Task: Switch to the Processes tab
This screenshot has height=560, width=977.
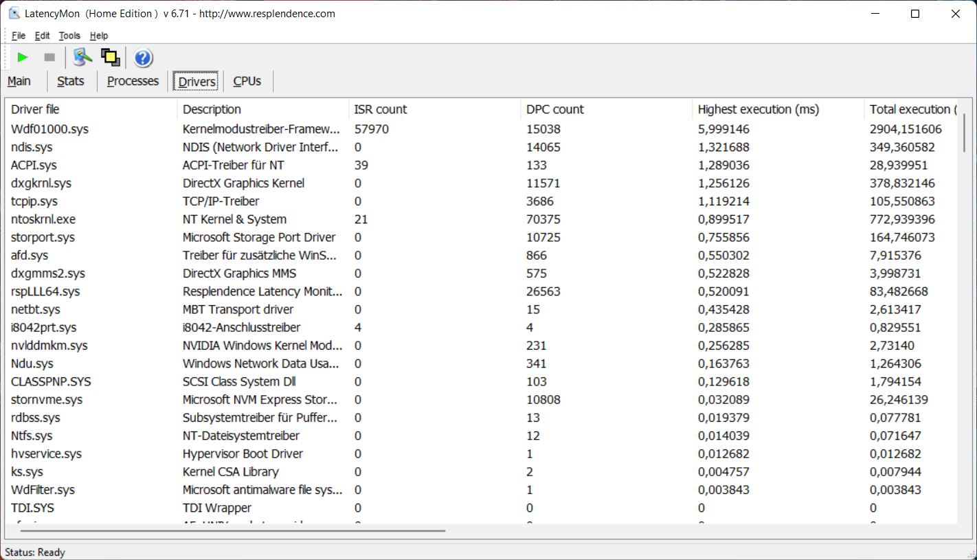Action: tap(133, 81)
